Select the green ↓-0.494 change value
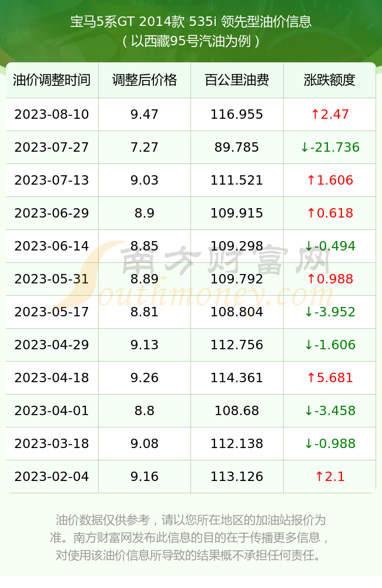Screen dimensions: 382x588 tap(330, 246)
